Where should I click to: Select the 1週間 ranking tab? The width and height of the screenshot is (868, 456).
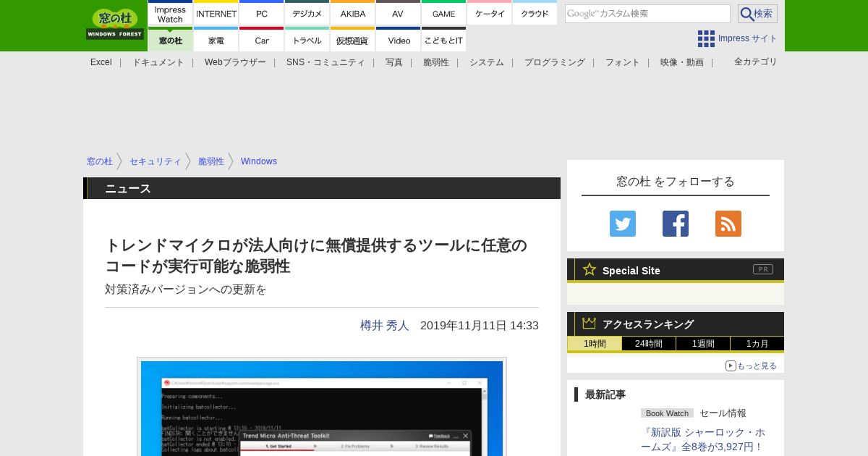coord(703,344)
